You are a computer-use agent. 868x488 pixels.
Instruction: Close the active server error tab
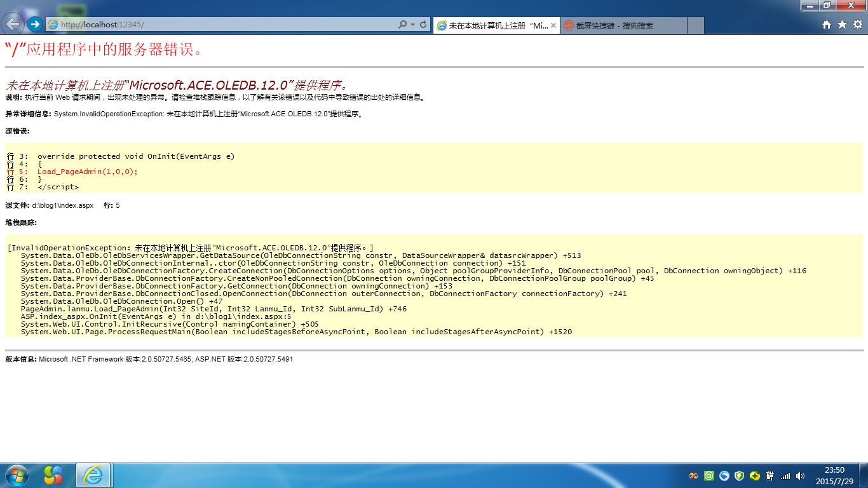point(553,25)
